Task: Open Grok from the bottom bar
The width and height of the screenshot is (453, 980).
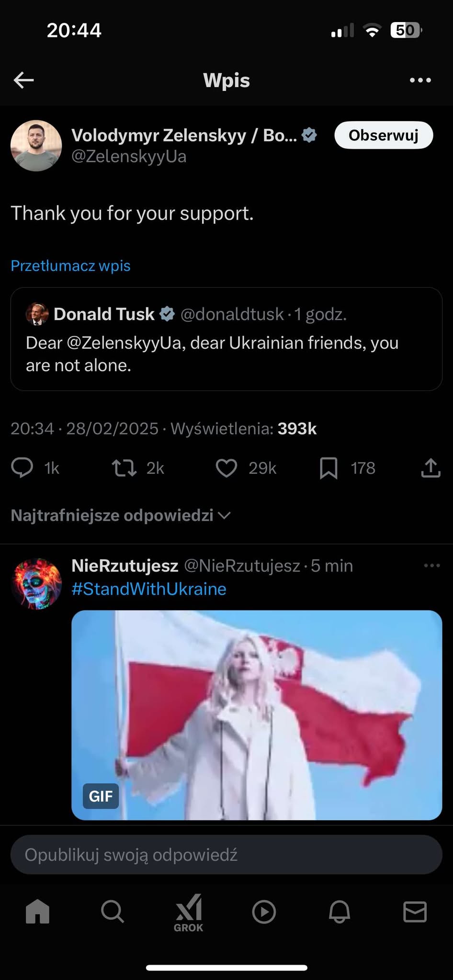Action: click(x=188, y=913)
